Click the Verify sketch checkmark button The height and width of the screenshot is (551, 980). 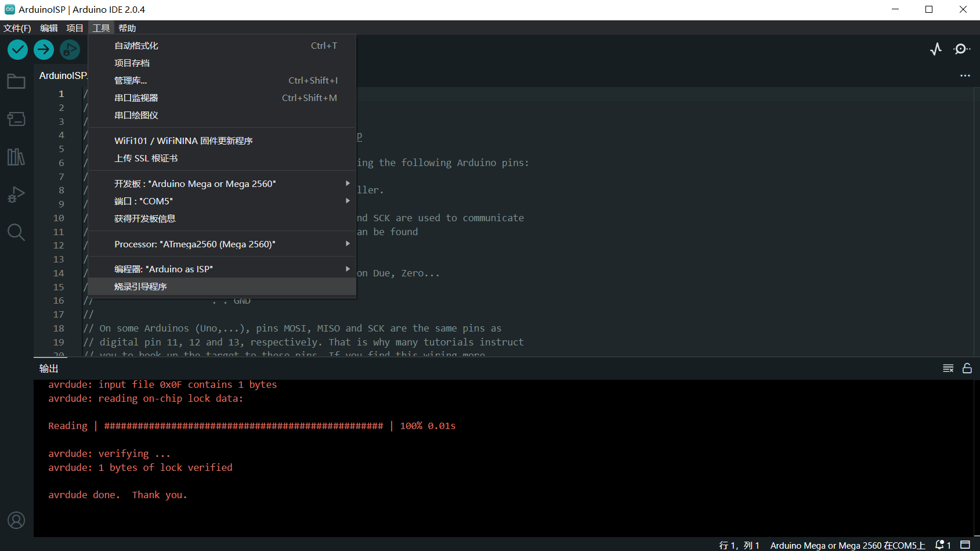(x=17, y=50)
